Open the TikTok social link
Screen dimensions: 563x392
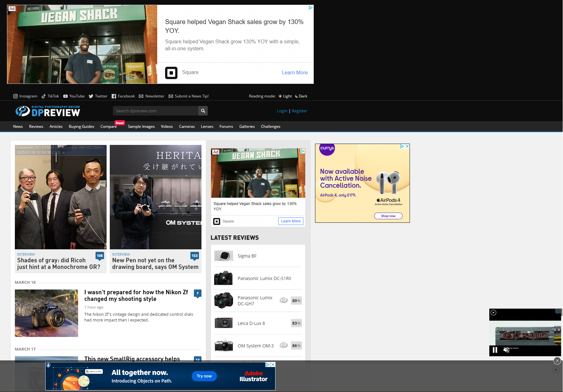coord(50,96)
